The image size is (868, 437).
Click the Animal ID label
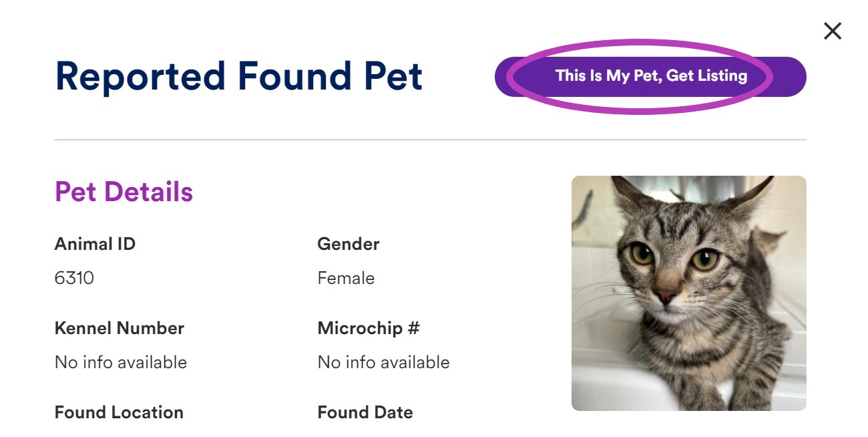pyautogui.click(x=95, y=244)
